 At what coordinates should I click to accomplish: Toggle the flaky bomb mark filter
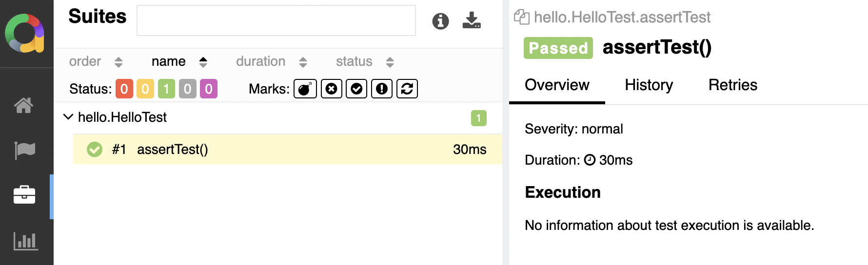point(305,89)
